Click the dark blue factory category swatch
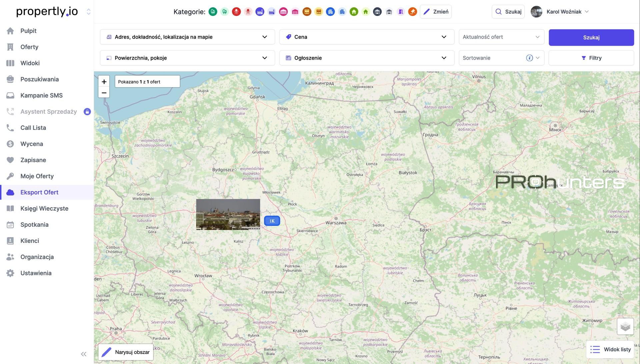Screen dimensions: 640x364 tap(260, 12)
